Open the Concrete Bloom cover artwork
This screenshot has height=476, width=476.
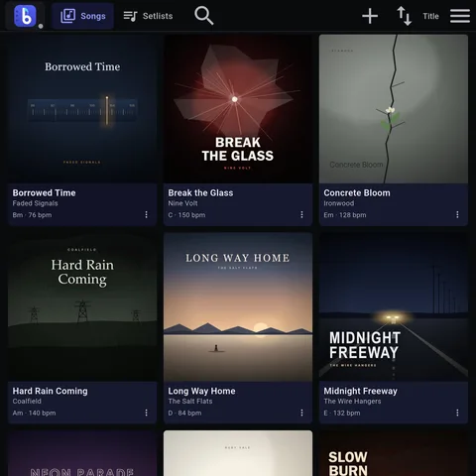tap(394, 109)
